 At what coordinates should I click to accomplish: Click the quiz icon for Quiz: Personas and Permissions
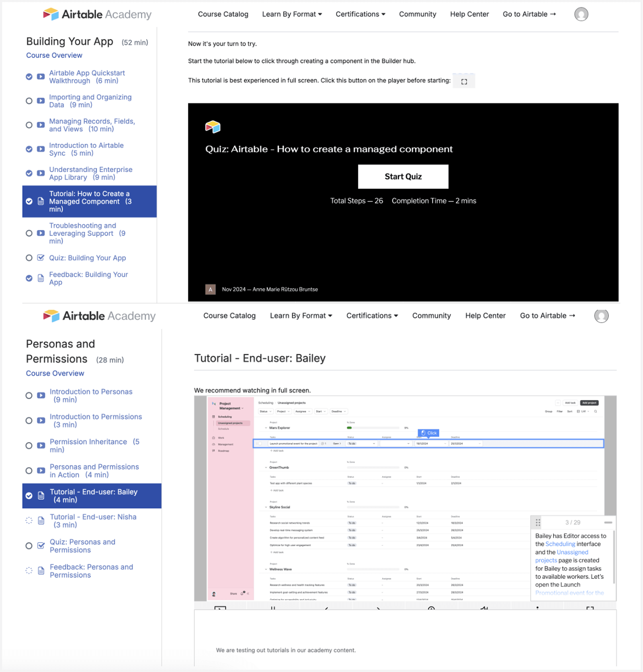(x=41, y=546)
